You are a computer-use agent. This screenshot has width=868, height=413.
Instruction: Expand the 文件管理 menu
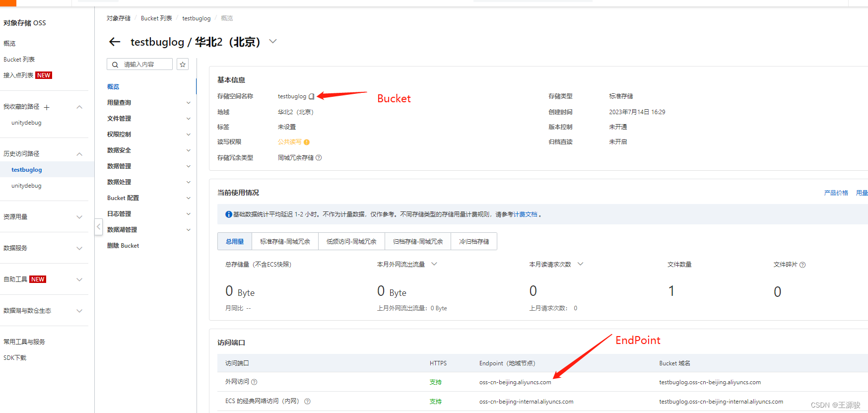pos(188,119)
